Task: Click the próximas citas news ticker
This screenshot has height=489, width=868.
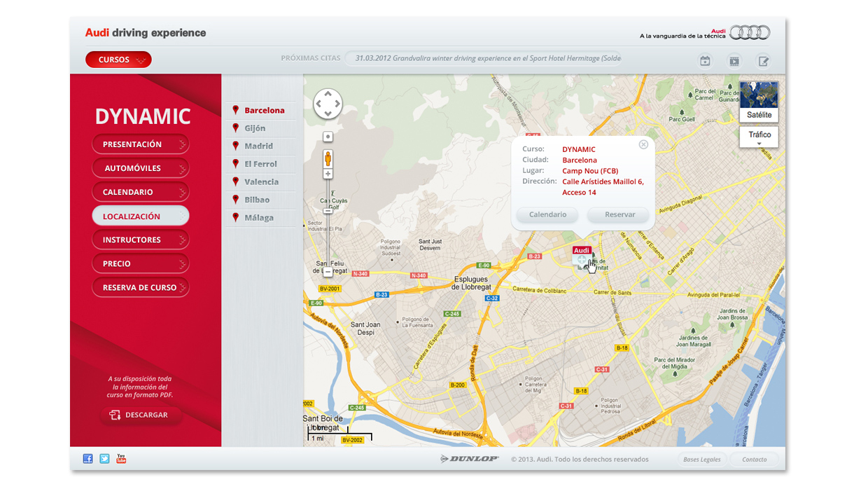Action: click(x=483, y=58)
